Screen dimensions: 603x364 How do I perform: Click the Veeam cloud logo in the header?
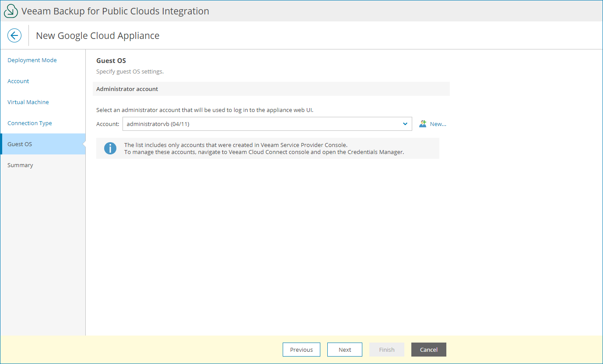pos(11,10)
